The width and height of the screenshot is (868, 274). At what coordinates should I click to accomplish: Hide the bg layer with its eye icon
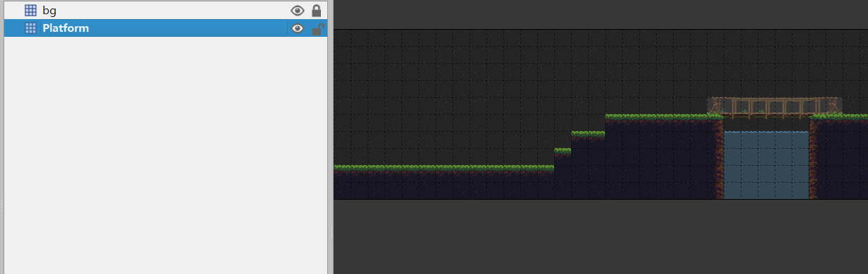pyautogui.click(x=298, y=11)
